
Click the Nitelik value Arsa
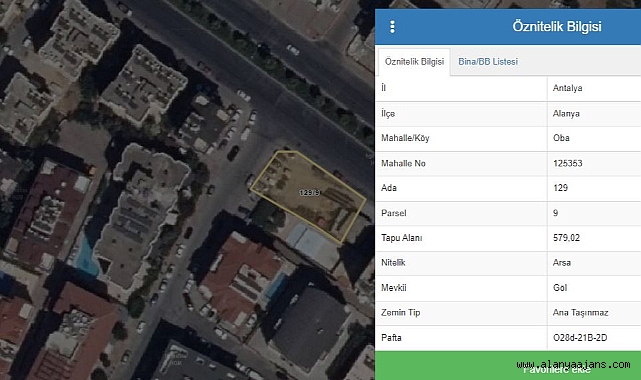tap(562, 263)
